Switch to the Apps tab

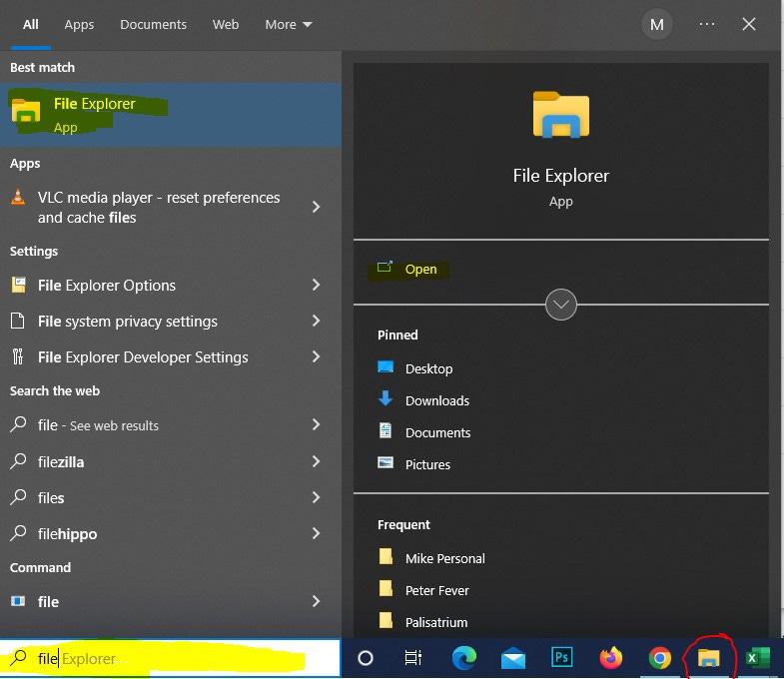(79, 24)
